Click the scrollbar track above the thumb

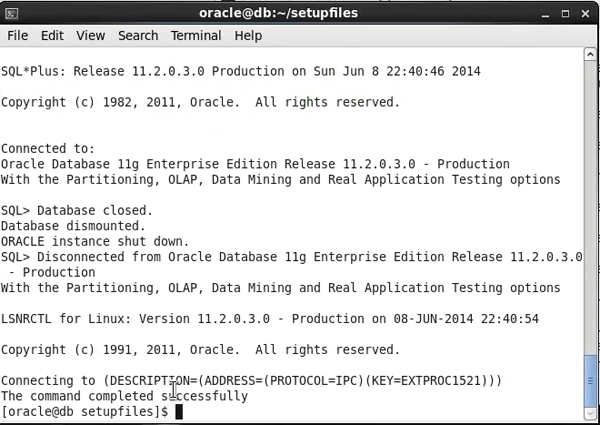click(590, 200)
